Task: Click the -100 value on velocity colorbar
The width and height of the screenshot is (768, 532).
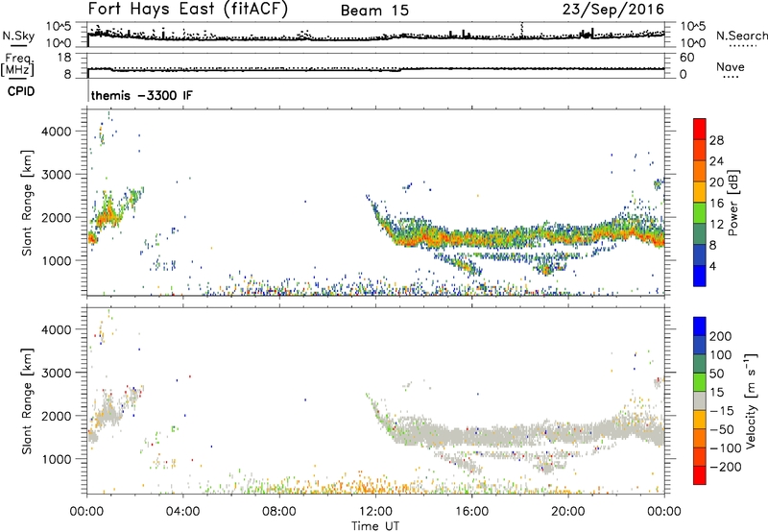Action: [726, 448]
